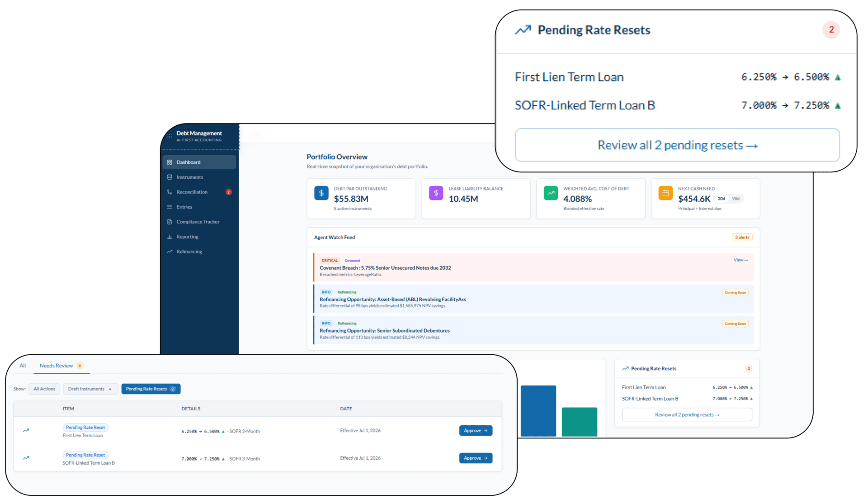
Task: Click the Debt Par Outstanding dollar icon
Action: [x=321, y=193]
